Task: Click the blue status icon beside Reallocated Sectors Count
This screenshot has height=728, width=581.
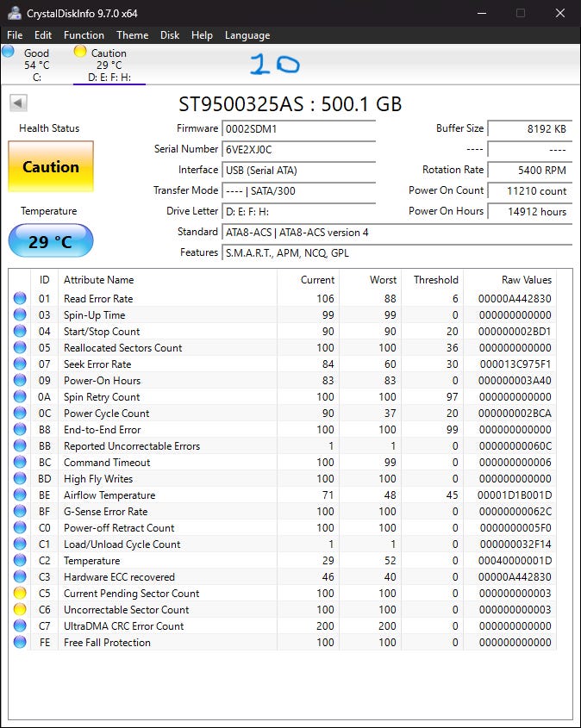Action: click(x=20, y=348)
